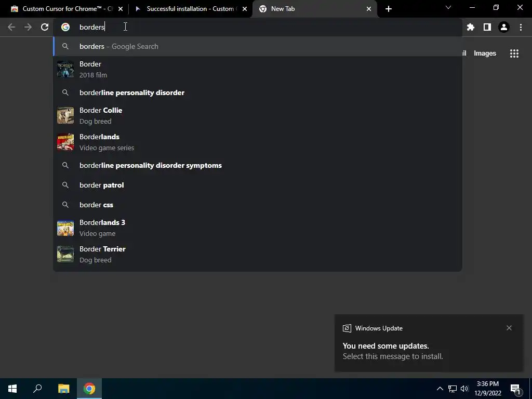Image resolution: width=532 pixels, height=399 pixels.
Task: Click Chrome icon in taskbar
Action: coord(89,389)
